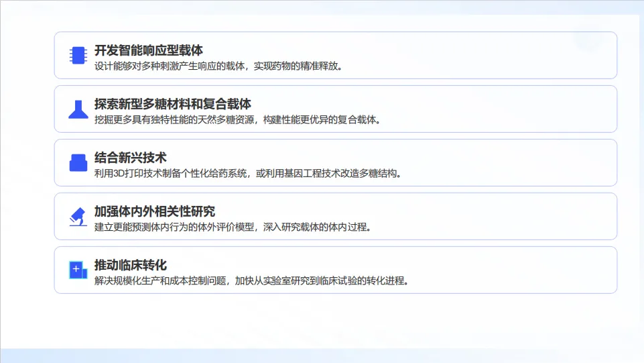Select the heading 推动临床转化
This screenshot has width=644, height=363.
tap(131, 265)
